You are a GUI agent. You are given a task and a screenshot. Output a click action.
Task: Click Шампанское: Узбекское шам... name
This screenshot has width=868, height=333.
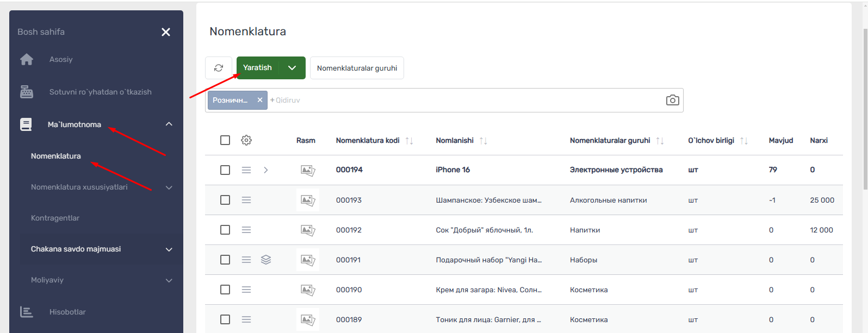(x=488, y=200)
